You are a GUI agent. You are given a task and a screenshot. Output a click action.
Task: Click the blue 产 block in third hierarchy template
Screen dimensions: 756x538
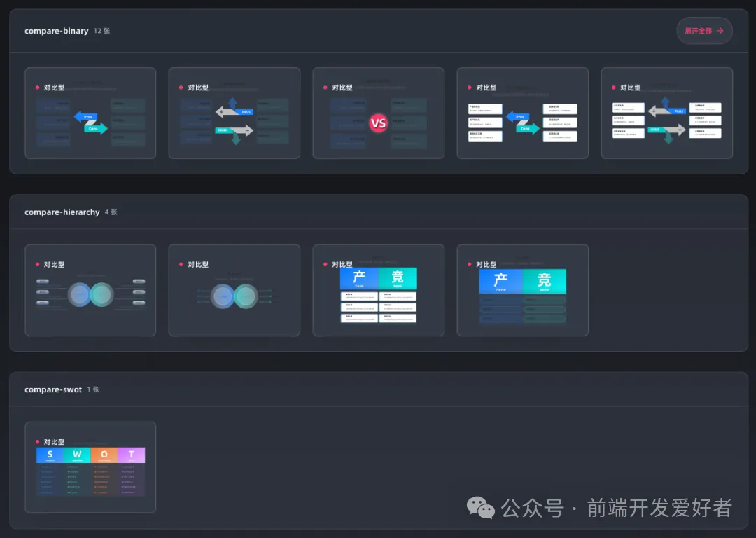click(359, 279)
